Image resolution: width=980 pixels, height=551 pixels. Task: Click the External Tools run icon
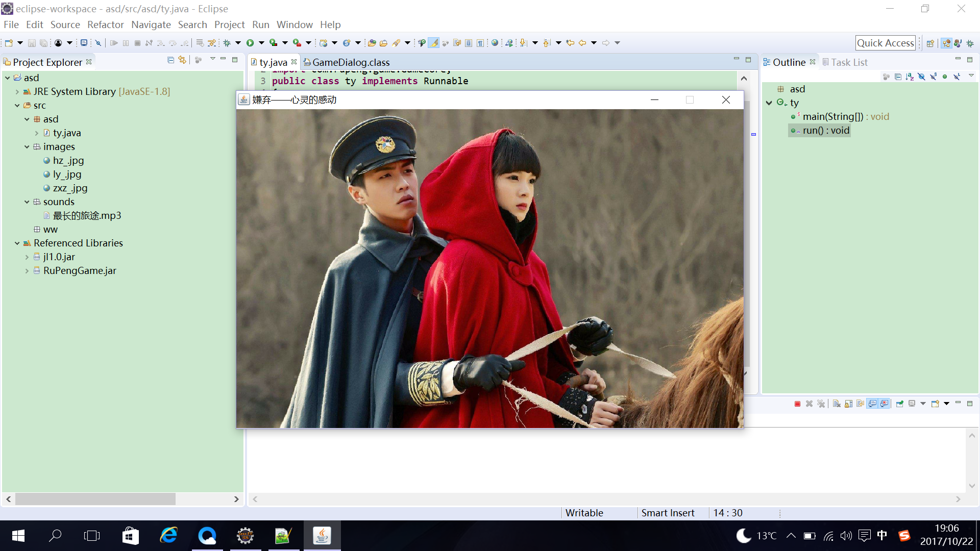tap(297, 43)
